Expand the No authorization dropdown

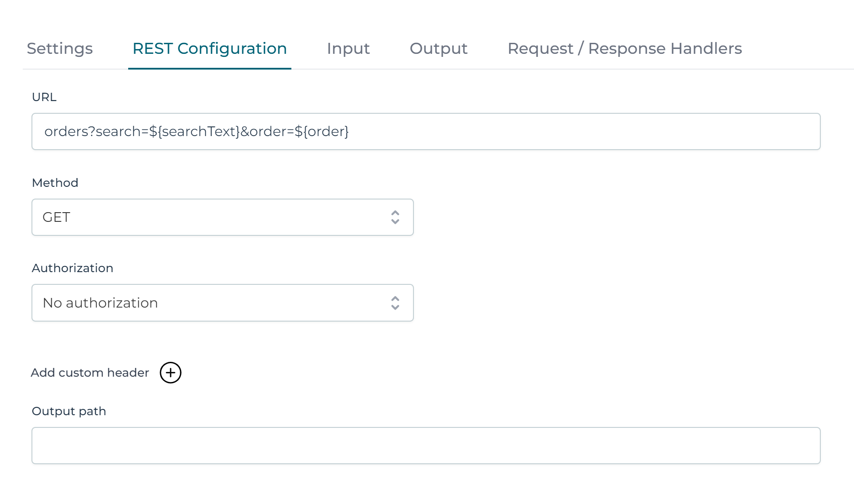tap(222, 303)
